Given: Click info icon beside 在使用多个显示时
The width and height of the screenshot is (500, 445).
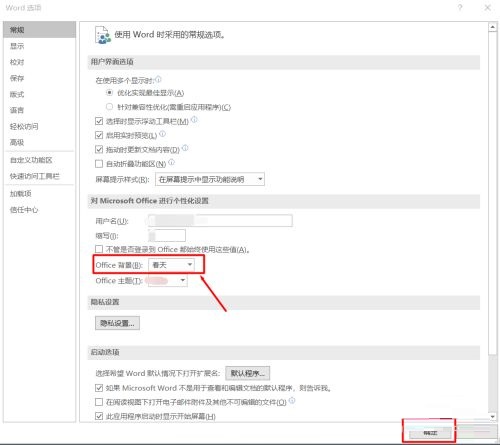Looking at the screenshot, I should point(158,79).
